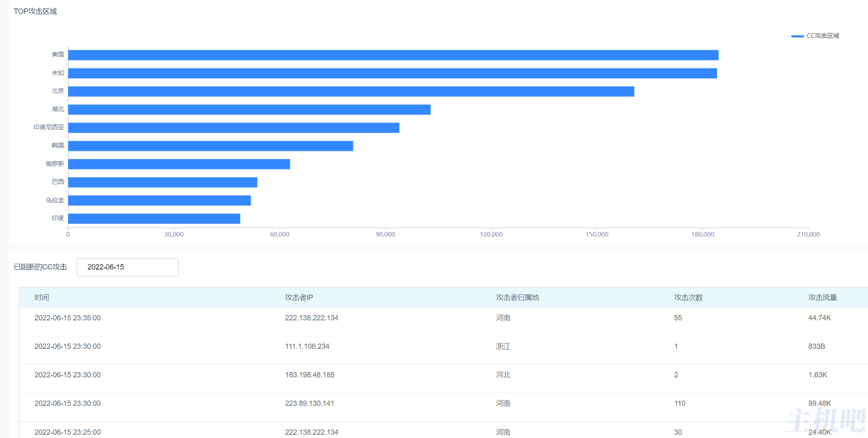Select IP 222.138.222.134 in the 23:25:00 row
Viewport: 868px width, 438px height.
(x=312, y=432)
